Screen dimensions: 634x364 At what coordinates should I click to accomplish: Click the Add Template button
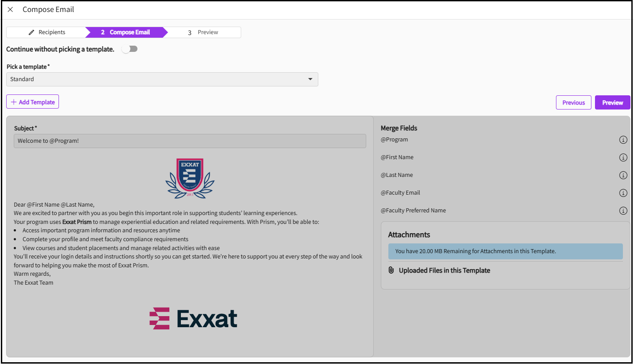tap(33, 102)
